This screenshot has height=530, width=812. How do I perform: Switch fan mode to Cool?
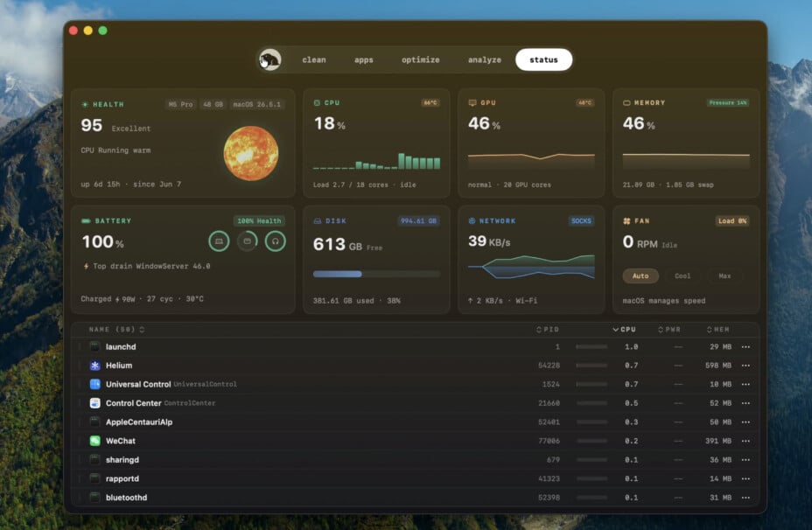click(x=682, y=275)
